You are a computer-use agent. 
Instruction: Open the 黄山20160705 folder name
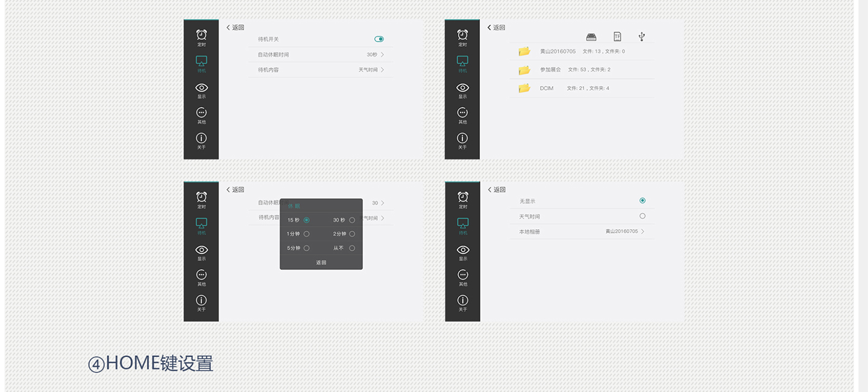click(x=558, y=51)
